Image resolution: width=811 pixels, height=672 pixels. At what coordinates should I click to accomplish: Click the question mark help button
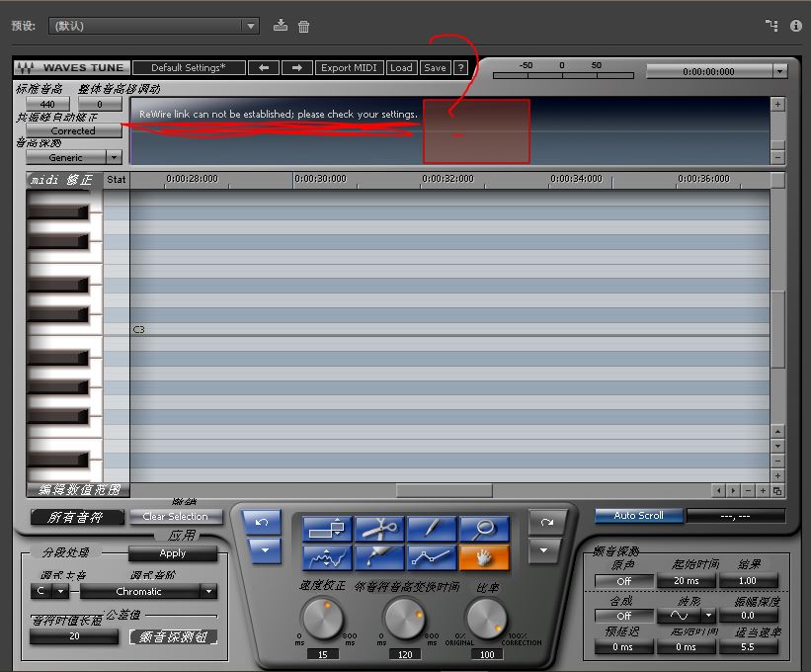460,68
